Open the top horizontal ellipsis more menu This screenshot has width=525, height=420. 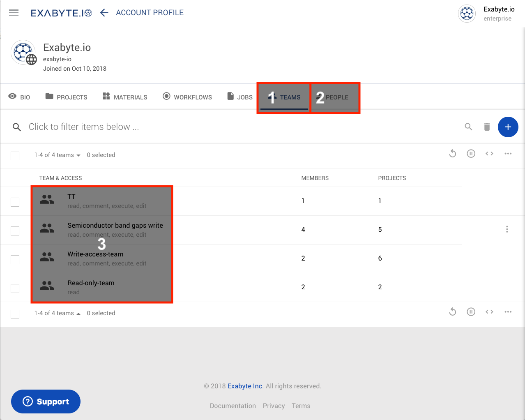tap(508, 154)
